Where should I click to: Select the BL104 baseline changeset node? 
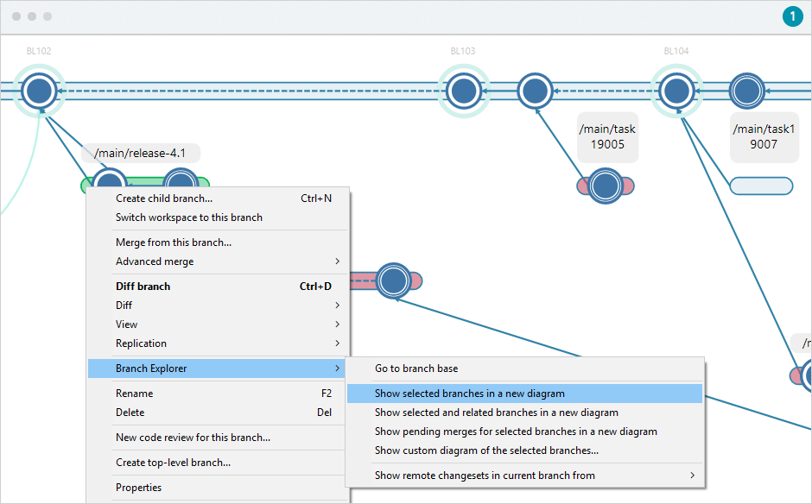pyautogui.click(x=677, y=88)
